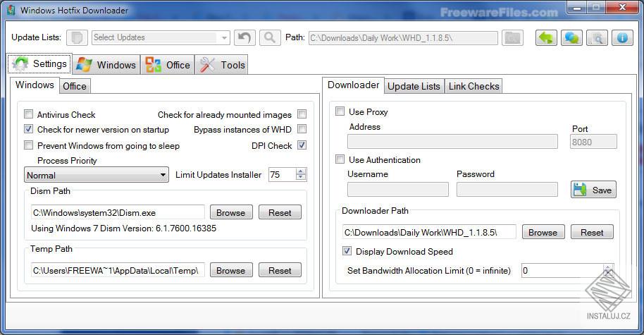The image size is (644, 335).
Task: Switch to the Link Checks sub-tab
Action: click(x=473, y=86)
